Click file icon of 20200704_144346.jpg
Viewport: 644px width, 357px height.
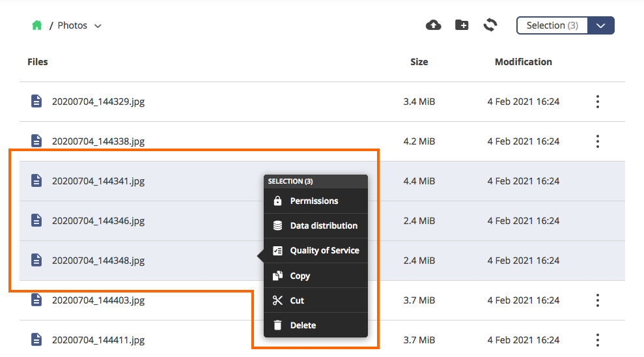pos(36,220)
